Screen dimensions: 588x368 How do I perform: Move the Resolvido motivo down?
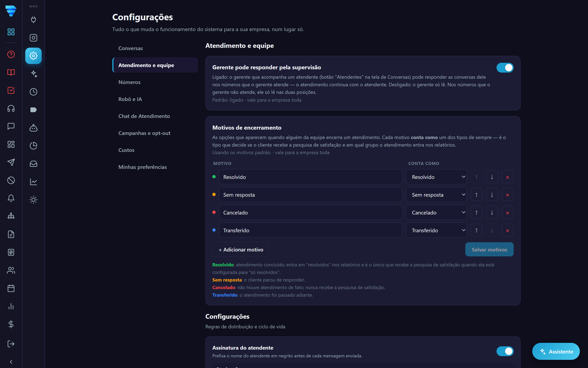coord(492,177)
